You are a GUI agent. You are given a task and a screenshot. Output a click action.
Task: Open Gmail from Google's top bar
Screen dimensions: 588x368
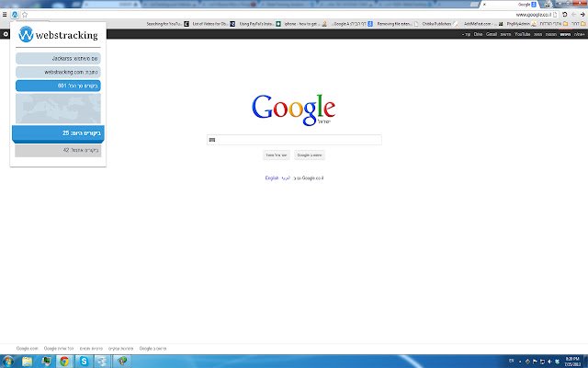(492, 34)
